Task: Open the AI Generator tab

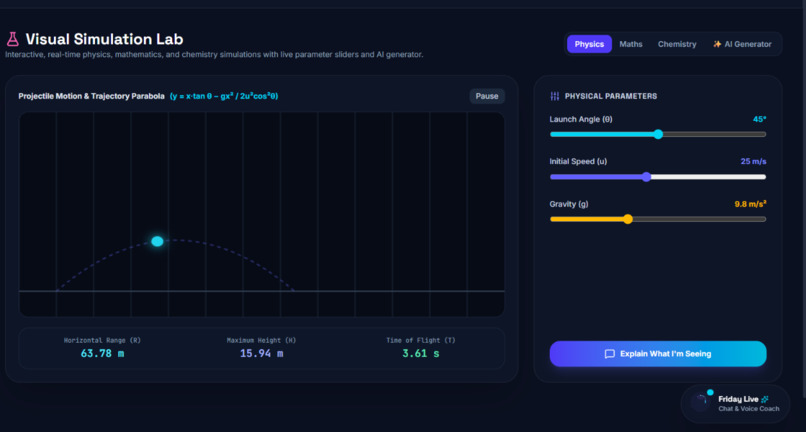Action: 742,44
